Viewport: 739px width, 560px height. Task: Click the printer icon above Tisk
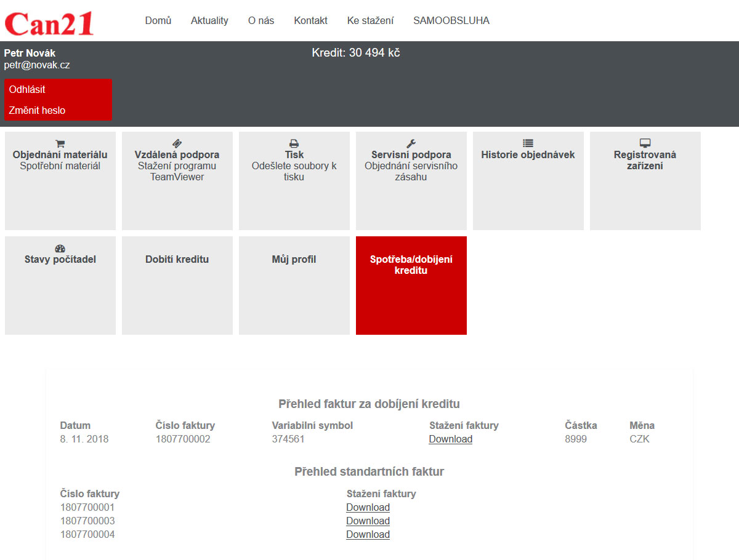pyautogui.click(x=294, y=143)
